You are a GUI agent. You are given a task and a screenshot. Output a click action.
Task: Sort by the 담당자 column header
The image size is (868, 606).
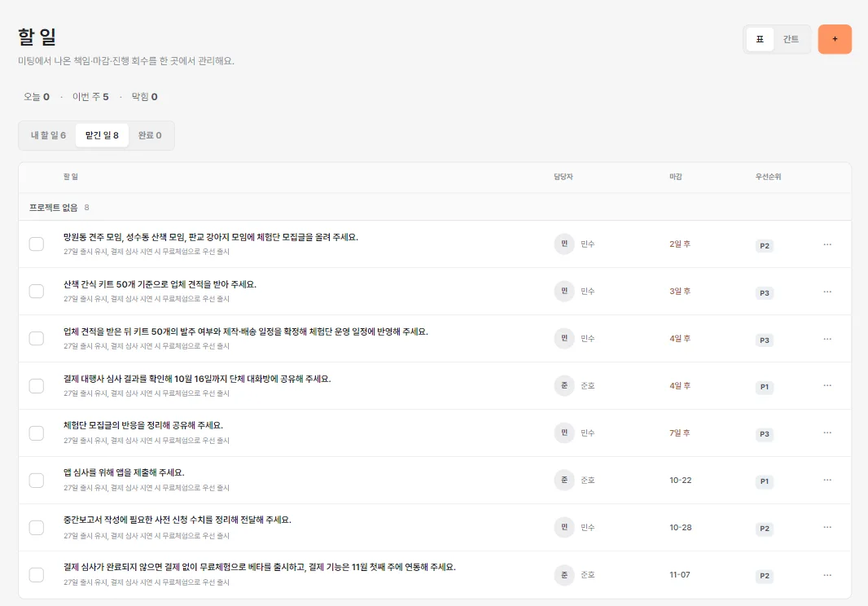click(x=563, y=177)
